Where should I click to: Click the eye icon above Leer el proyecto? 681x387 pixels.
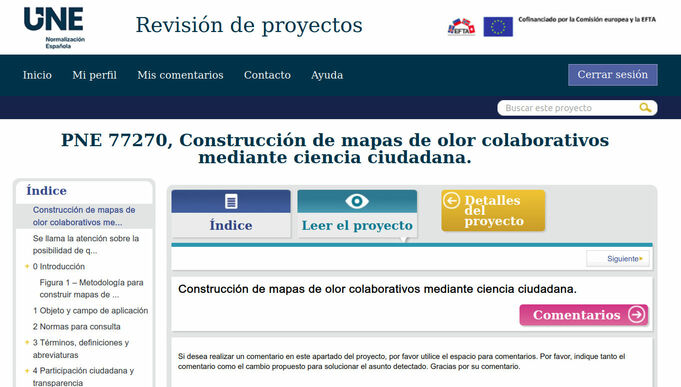pyautogui.click(x=357, y=201)
